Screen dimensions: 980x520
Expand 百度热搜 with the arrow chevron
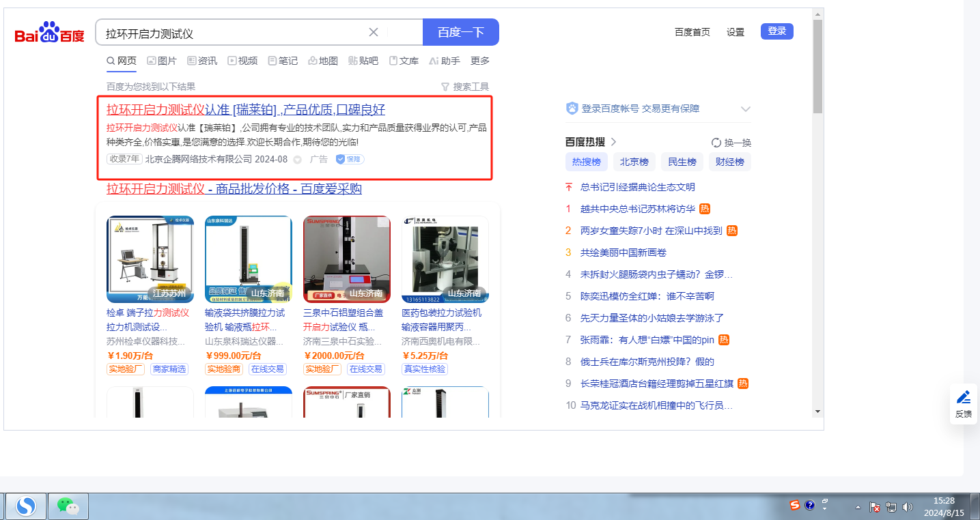point(613,142)
